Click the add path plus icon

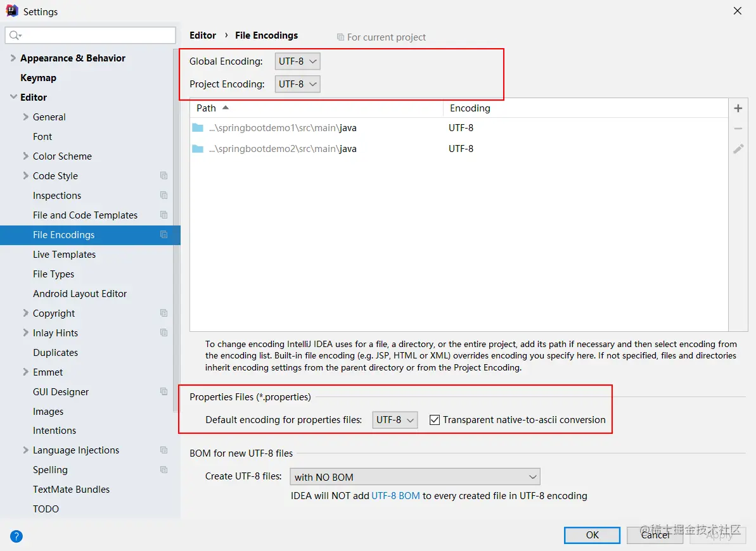point(738,108)
